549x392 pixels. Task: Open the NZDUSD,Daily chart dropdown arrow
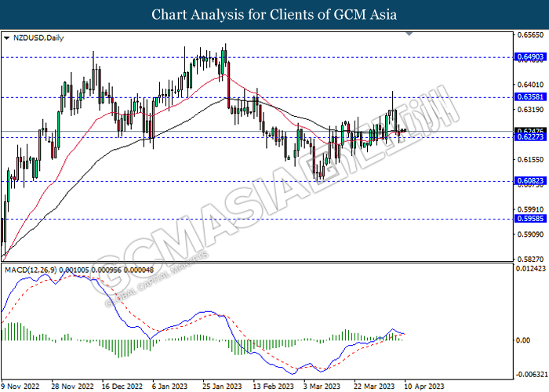click(x=6, y=38)
